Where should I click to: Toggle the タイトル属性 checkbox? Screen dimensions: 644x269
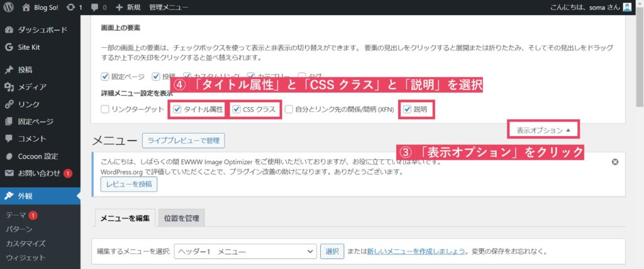click(x=177, y=110)
